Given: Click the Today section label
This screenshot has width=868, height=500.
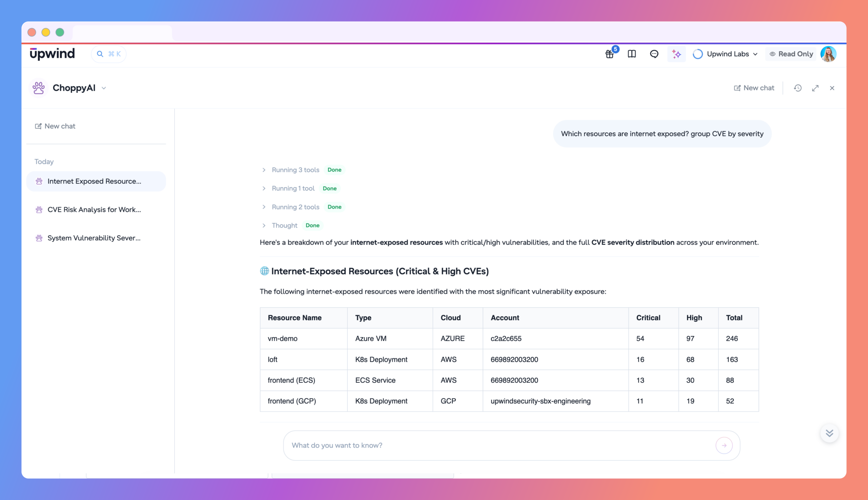Looking at the screenshot, I should [44, 162].
